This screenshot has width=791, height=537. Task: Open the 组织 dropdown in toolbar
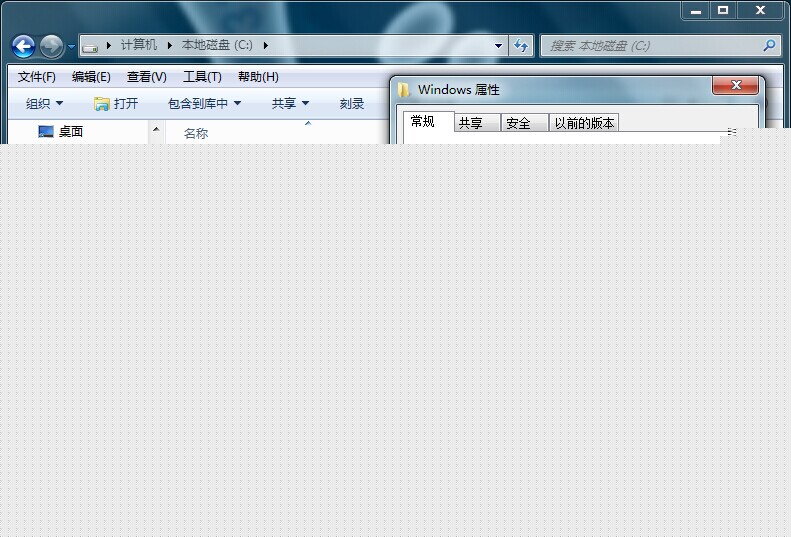(x=44, y=103)
